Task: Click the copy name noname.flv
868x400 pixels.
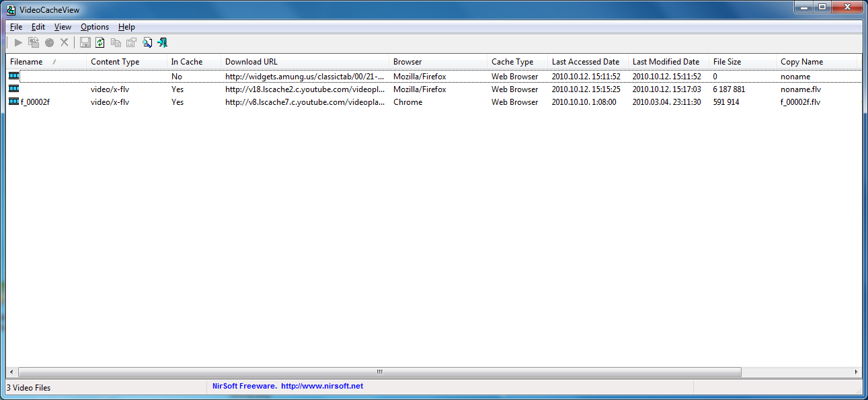Action: pos(800,89)
